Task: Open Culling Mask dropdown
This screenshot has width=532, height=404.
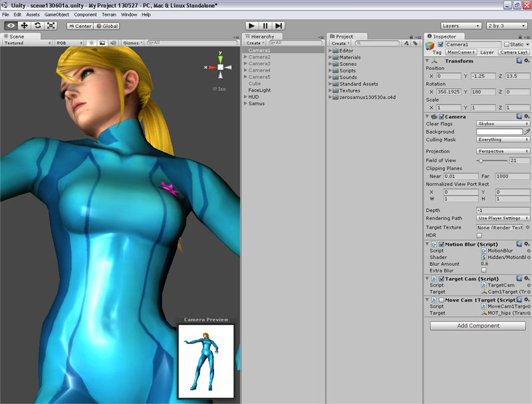Action: pyautogui.click(x=503, y=140)
